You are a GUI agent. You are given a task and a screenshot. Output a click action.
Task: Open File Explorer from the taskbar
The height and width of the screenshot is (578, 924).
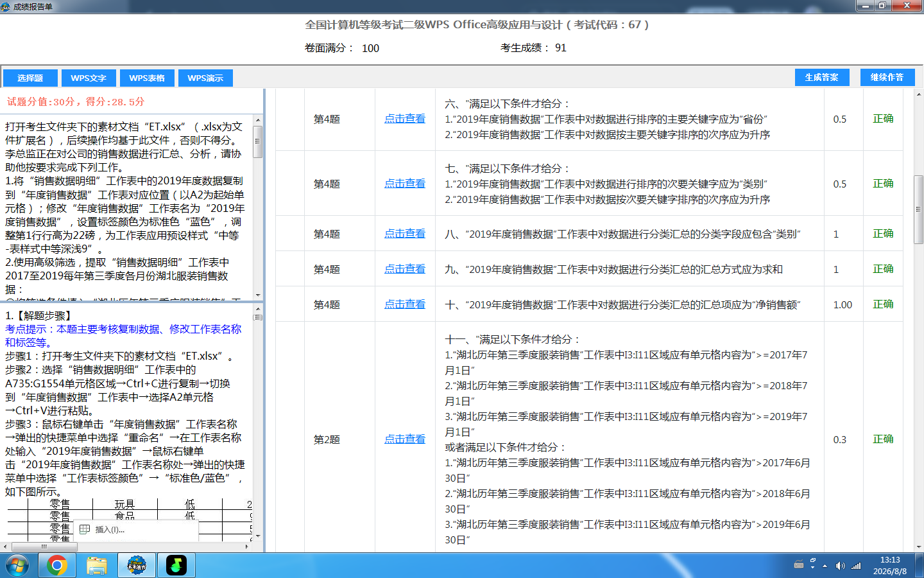click(x=97, y=566)
